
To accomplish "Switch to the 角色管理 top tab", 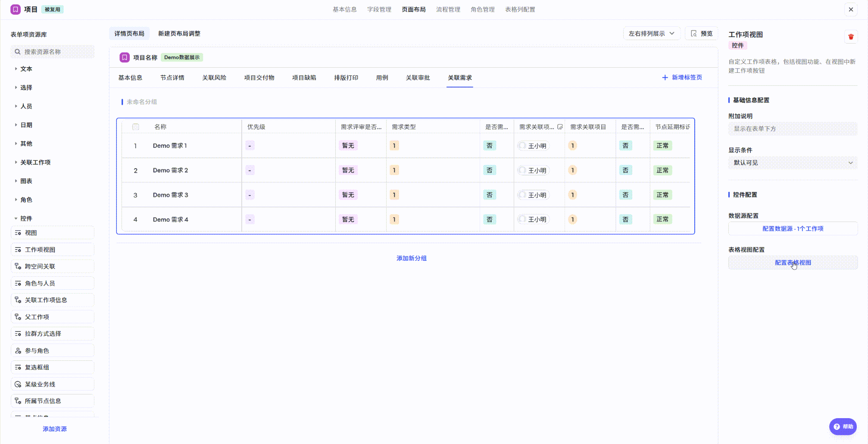I will pos(483,9).
